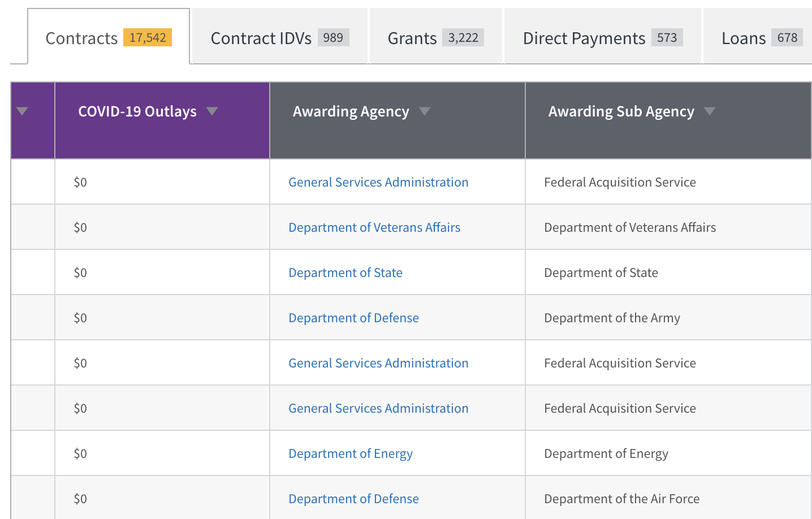
Task: Open Department of Energy agency link
Action: [x=351, y=453]
